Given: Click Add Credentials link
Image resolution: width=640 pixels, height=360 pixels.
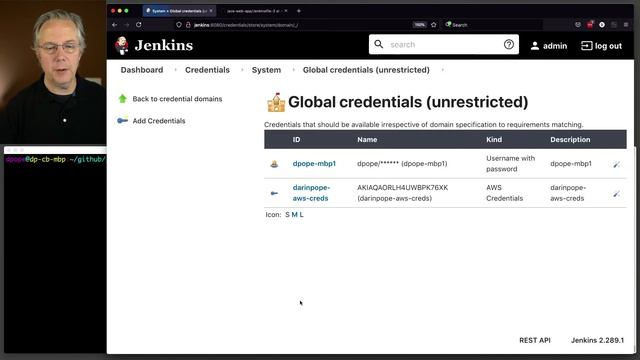Looking at the screenshot, I should click(x=159, y=121).
